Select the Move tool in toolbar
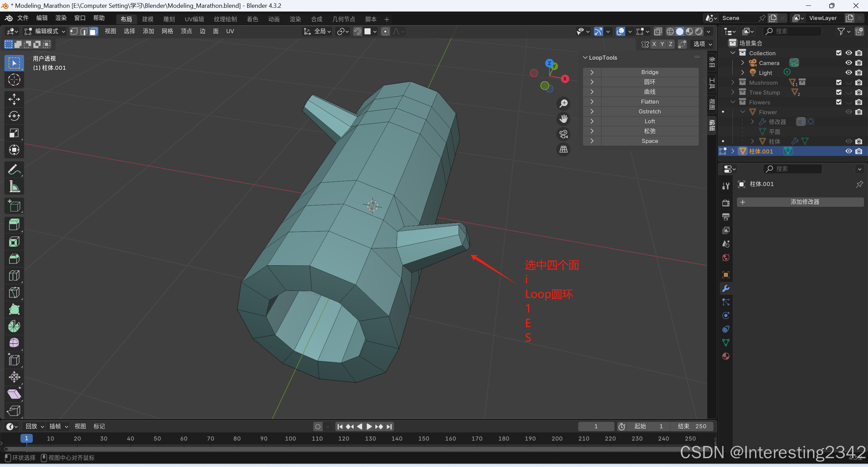Screen dimensions: 868x467 tap(14, 99)
